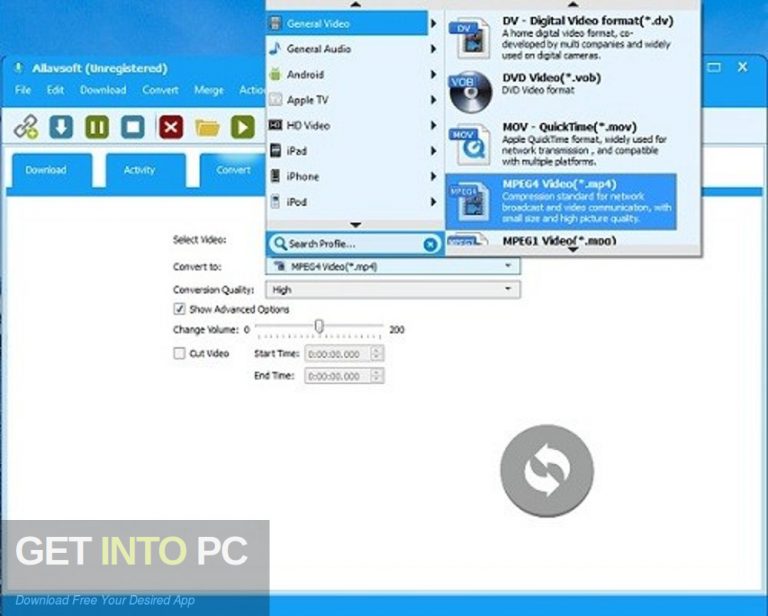This screenshot has height=616, width=768.
Task: Click the MPEG4 file icon
Action: [x=469, y=201]
